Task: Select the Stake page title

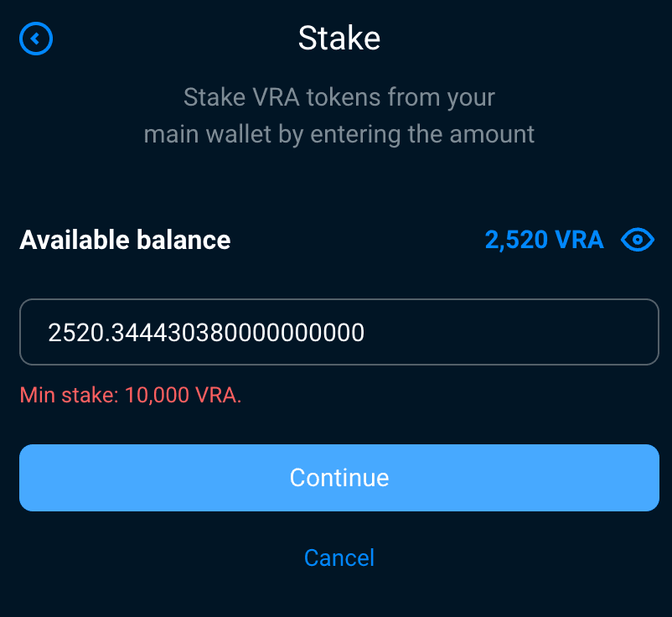Action: pyautogui.click(x=339, y=39)
